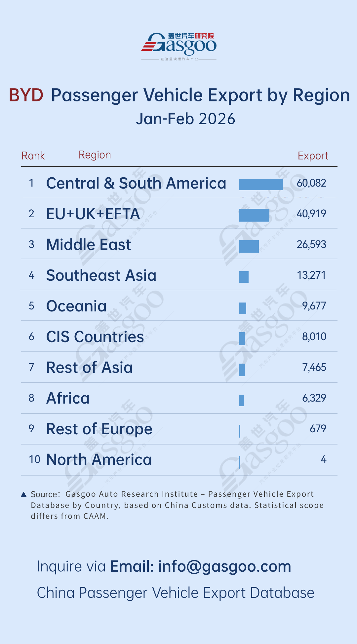
Task: Click the Jan-Feb 2026 subtitle
Action: pyautogui.click(x=185, y=119)
